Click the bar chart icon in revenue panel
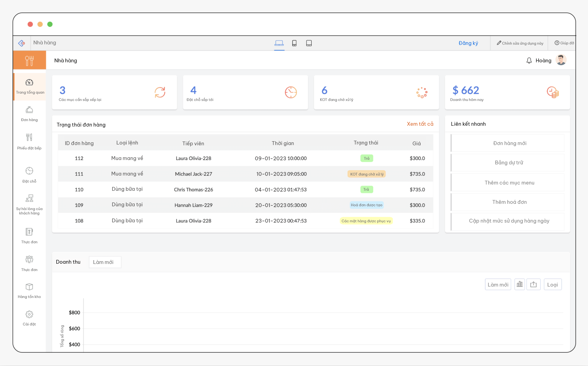 [x=520, y=284]
